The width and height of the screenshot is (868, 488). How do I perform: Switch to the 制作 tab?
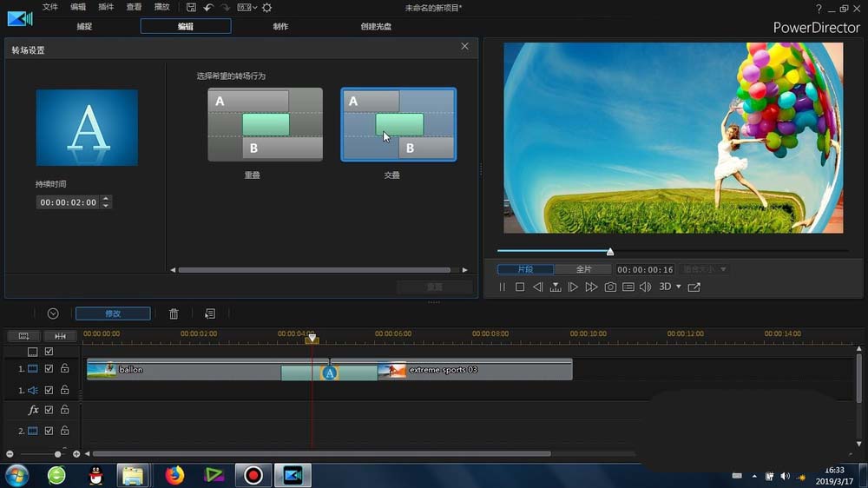[280, 26]
